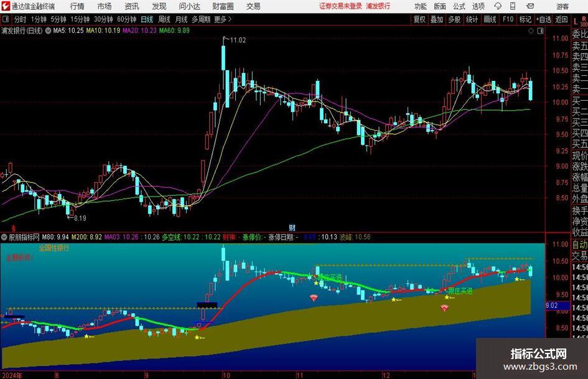Click the MA5: 10.25 readout
This screenshot has width=588, height=379.
coord(68,30)
